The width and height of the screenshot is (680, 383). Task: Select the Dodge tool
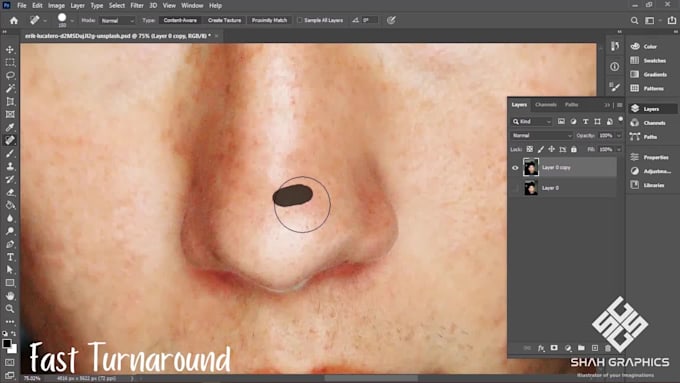10,231
